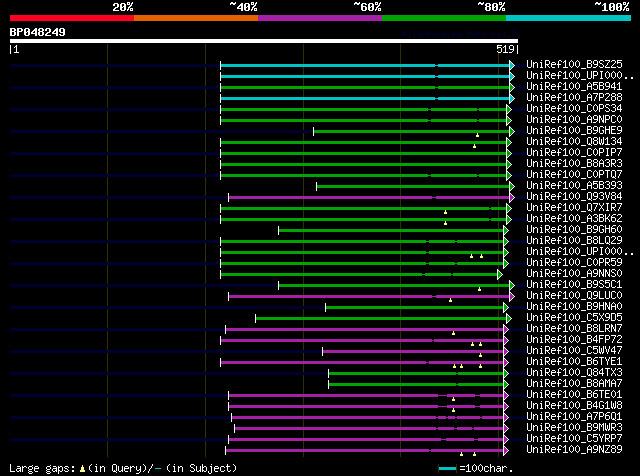
Task: Select the UniRef100_C5WV47 label
Action: pyautogui.click(x=574, y=351)
